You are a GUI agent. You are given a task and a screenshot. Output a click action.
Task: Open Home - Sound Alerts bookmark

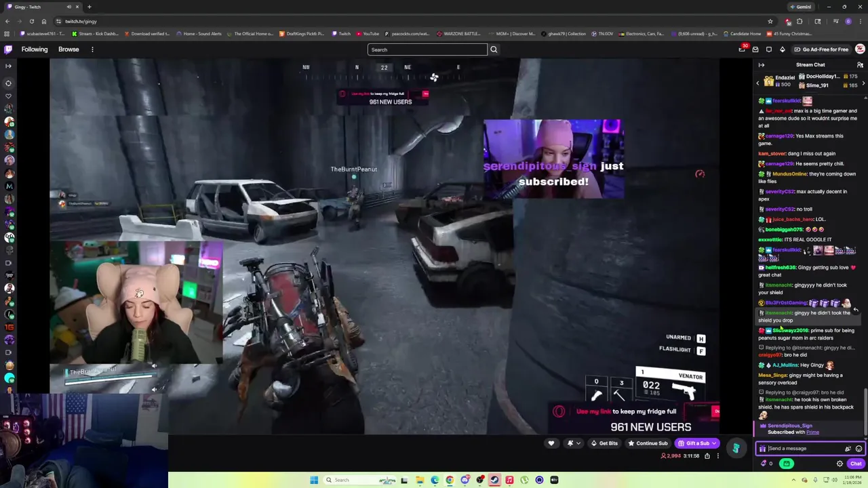pyautogui.click(x=199, y=34)
